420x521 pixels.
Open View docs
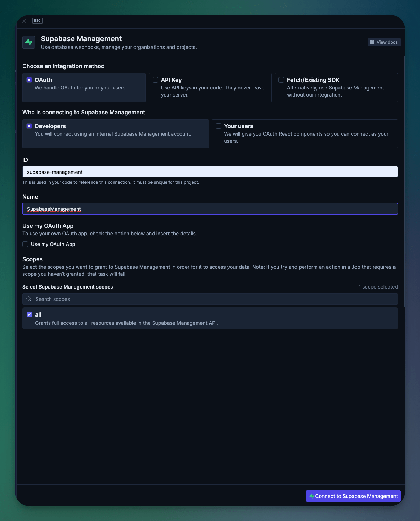click(x=384, y=42)
